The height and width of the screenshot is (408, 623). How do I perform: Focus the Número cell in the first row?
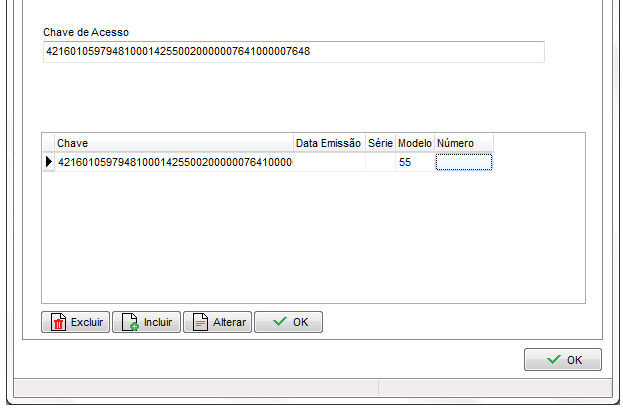point(464,162)
